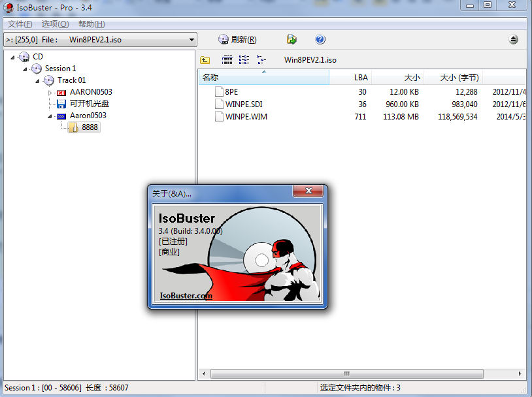Click the IsoBuster title bar app icon
Viewport: 532px width, 397px height.
pyautogui.click(x=8, y=7)
